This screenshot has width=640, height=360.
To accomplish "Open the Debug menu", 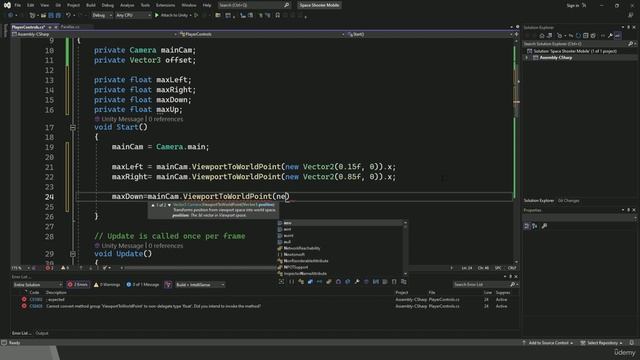I will coord(108,5).
